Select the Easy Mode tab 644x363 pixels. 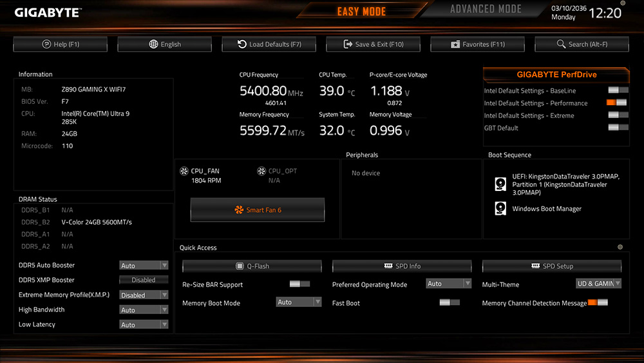[x=361, y=12]
